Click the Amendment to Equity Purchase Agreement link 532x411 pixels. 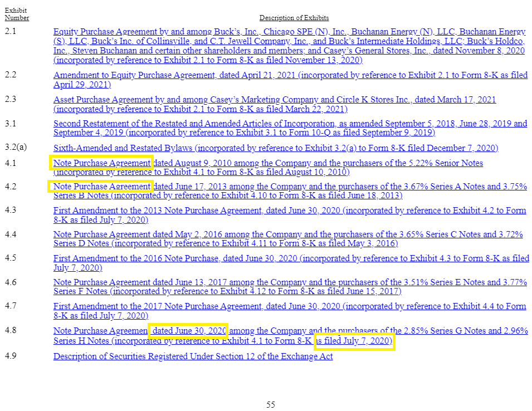223,75
